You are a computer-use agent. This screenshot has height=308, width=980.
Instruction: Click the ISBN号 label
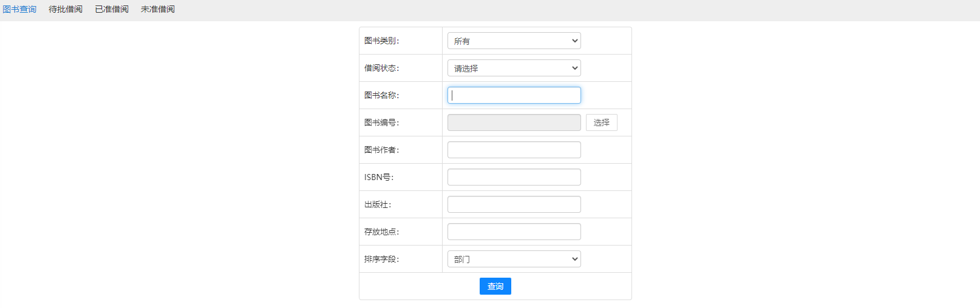[379, 177]
